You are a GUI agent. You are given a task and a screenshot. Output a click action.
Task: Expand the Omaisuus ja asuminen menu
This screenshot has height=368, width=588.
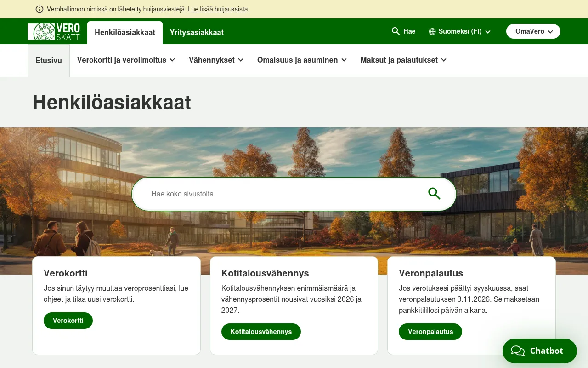[x=302, y=60]
